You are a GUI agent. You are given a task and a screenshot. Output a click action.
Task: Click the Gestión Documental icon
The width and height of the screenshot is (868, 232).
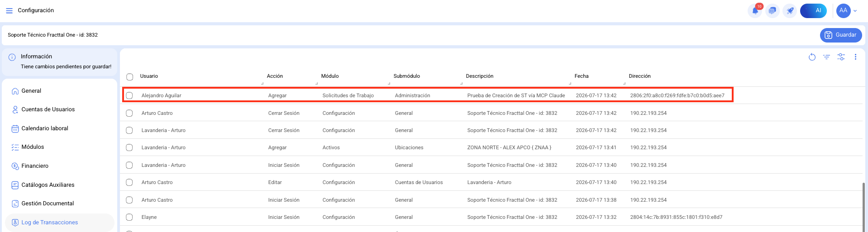pos(15,204)
